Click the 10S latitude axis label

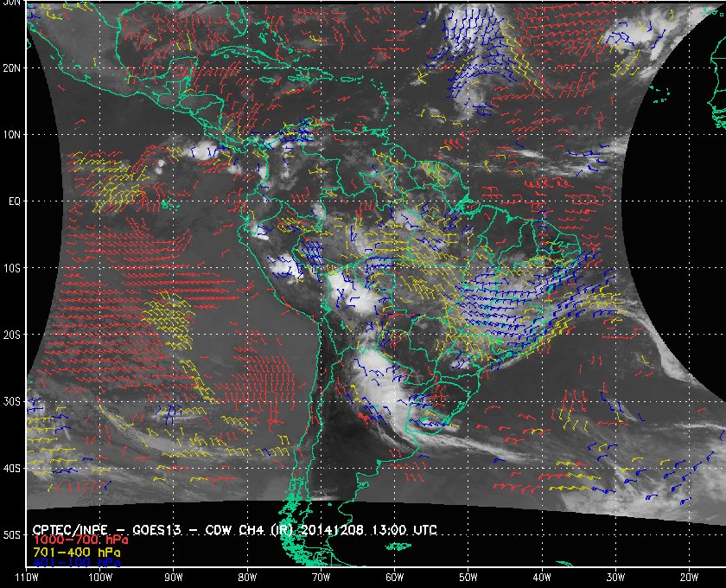[x=11, y=268]
